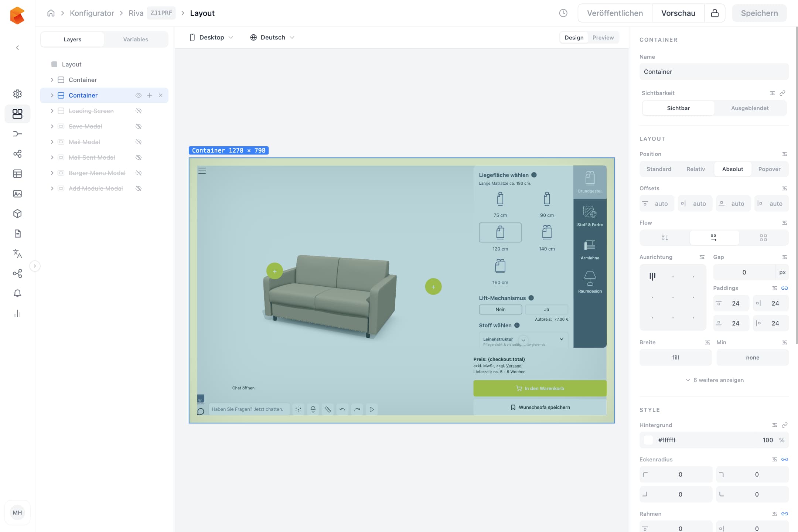The width and height of the screenshot is (798, 532).
Task: Click the lock icon next to Vorschau
Action: pyautogui.click(x=715, y=13)
